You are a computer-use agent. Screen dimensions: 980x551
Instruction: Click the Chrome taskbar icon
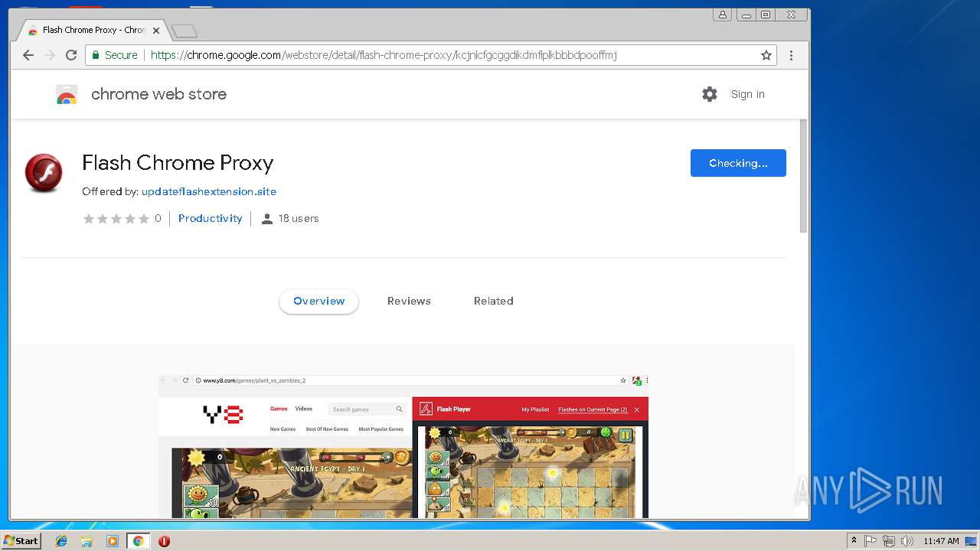pos(138,541)
